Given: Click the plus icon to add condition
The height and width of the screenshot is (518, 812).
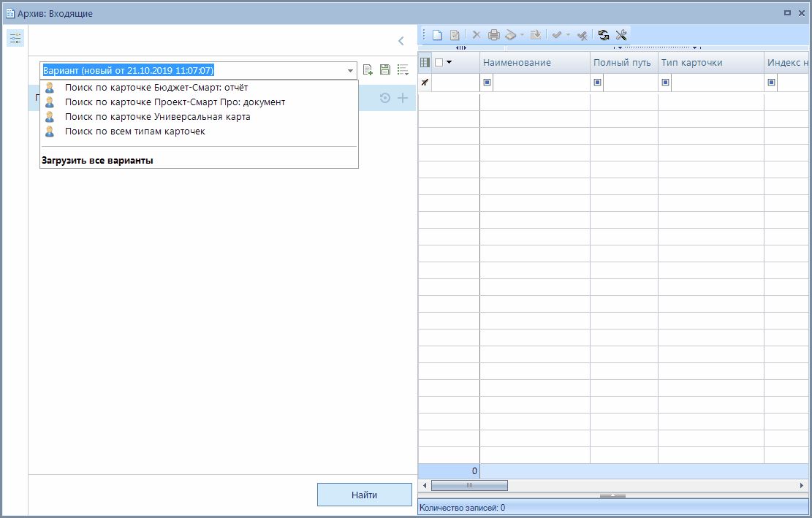Looking at the screenshot, I should 402,98.
